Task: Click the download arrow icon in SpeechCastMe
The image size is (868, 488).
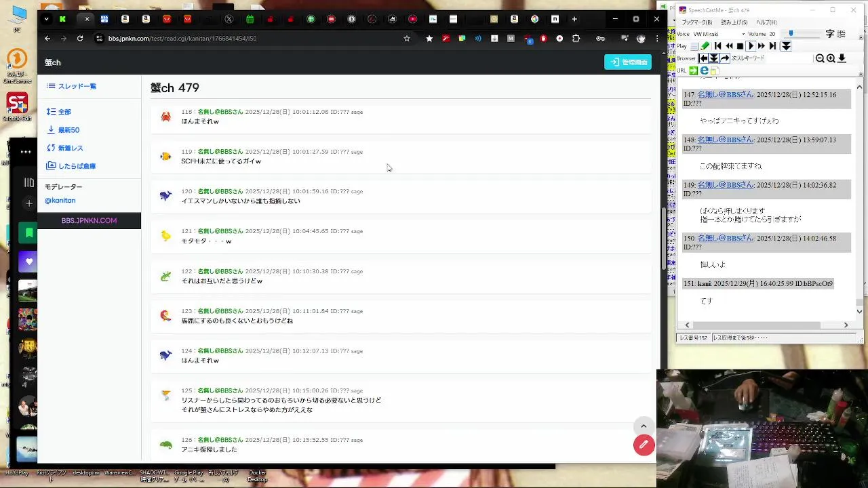Action: [842, 58]
